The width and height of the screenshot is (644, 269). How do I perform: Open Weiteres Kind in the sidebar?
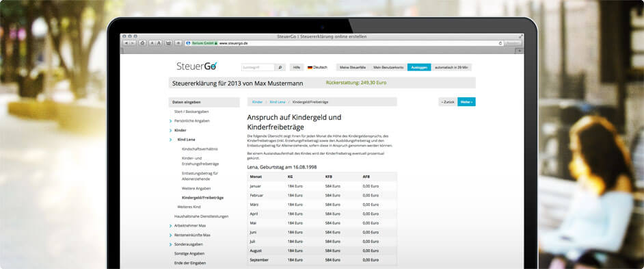point(189,207)
